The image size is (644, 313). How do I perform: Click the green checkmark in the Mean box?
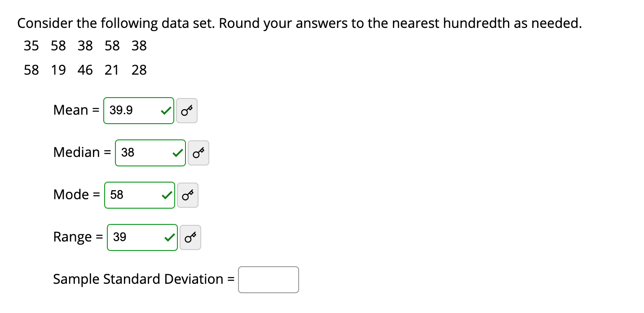[x=165, y=110]
